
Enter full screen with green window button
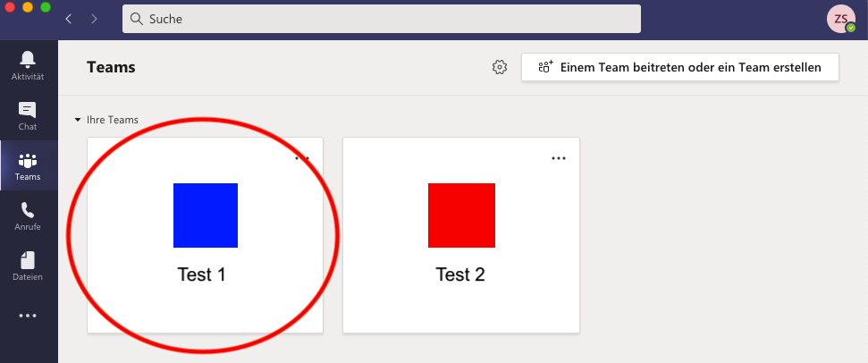point(46,7)
